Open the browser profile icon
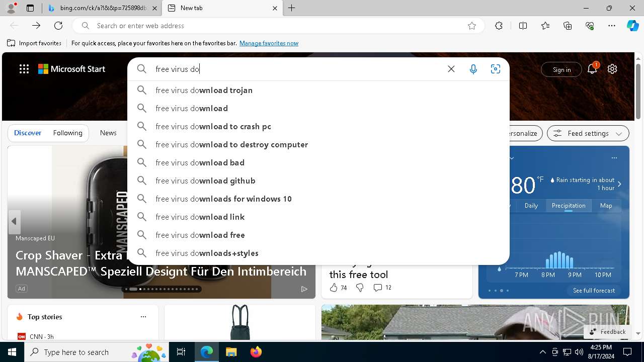This screenshot has height=362, width=644. pyautogui.click(x=11, y=8)
